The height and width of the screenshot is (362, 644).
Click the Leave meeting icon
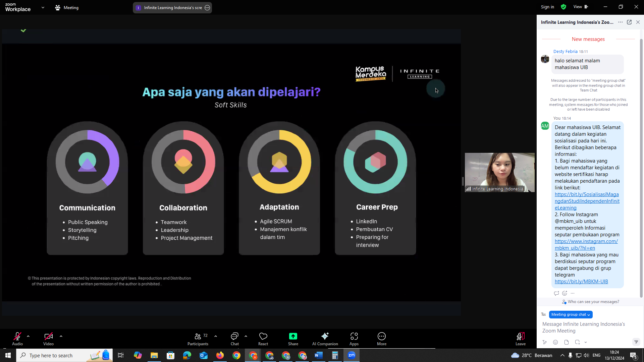point(520,337)
